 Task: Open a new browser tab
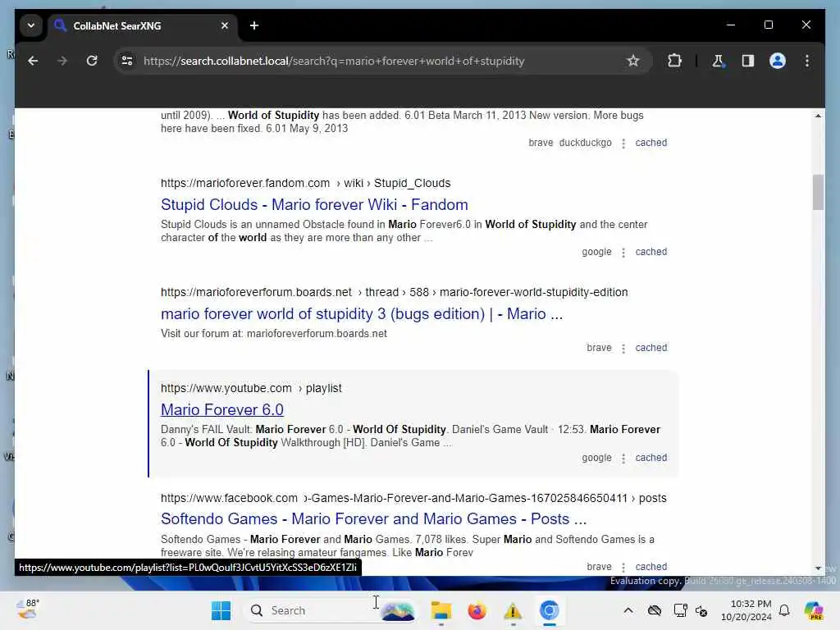(x=254, y=25)
